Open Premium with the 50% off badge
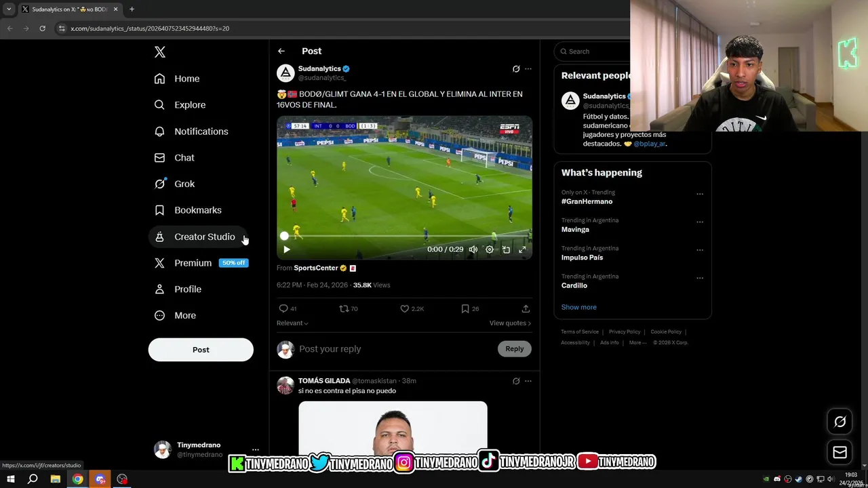This screenshot has height=488, width=868. coord(201,263)
